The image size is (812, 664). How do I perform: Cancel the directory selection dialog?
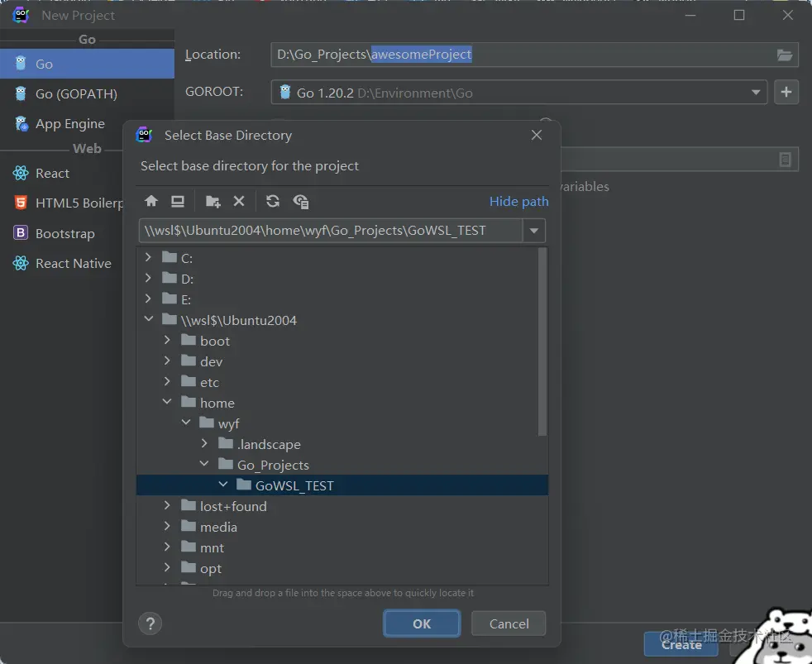pyautogui.click(x=509, y=623)
